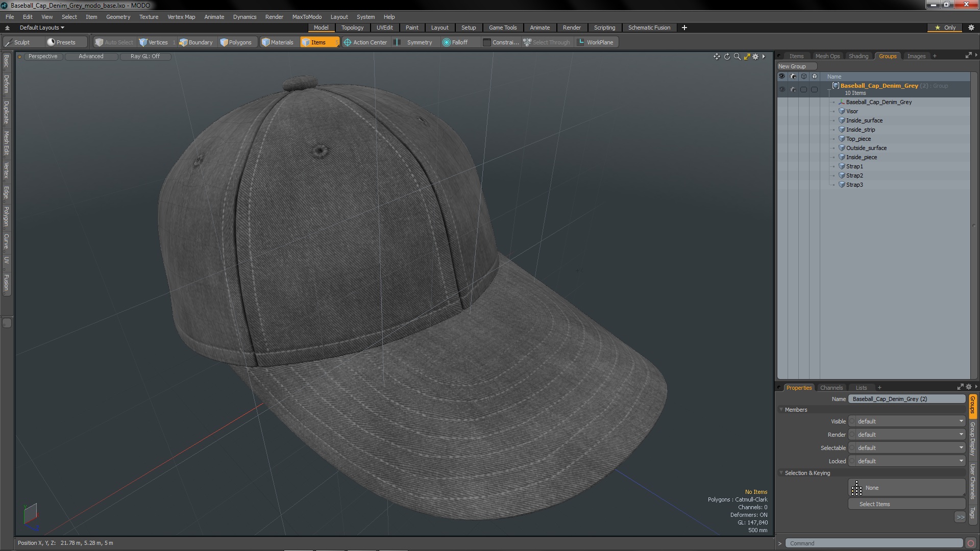Collapse the Selection & Keying section

[x=781, y=473]
